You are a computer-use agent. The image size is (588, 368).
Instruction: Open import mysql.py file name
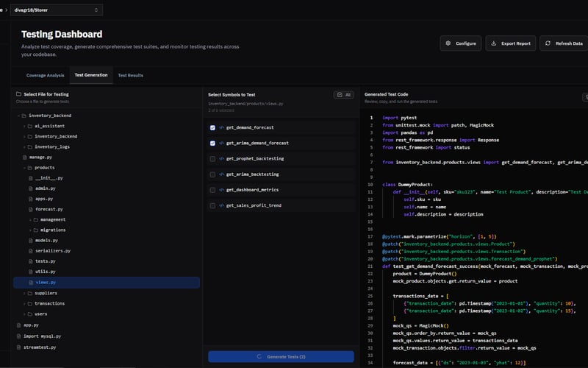click(x=42, y=336)
